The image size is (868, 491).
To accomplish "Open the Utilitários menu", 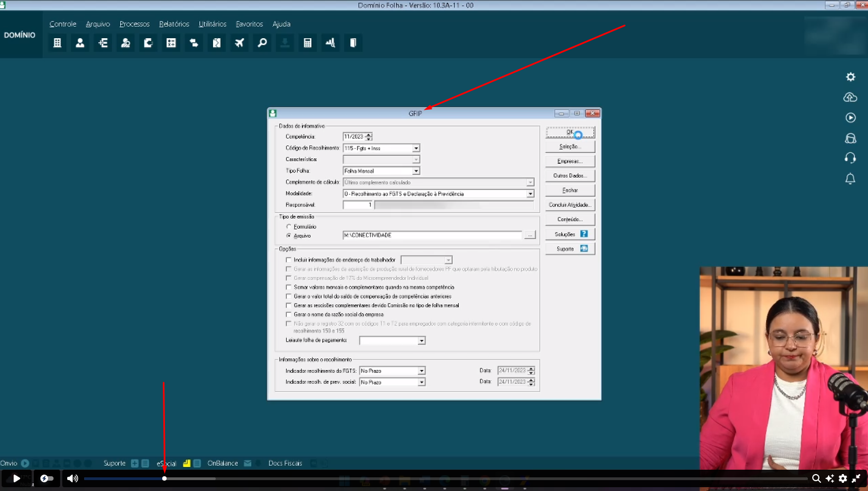I will (x=212, y=24).
